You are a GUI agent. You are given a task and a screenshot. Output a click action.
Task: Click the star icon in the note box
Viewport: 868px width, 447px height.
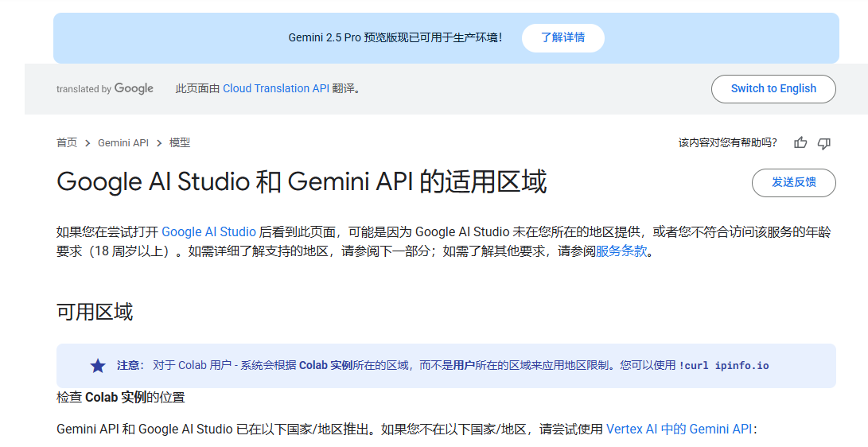pyautogui.click(x=98, y=366)
